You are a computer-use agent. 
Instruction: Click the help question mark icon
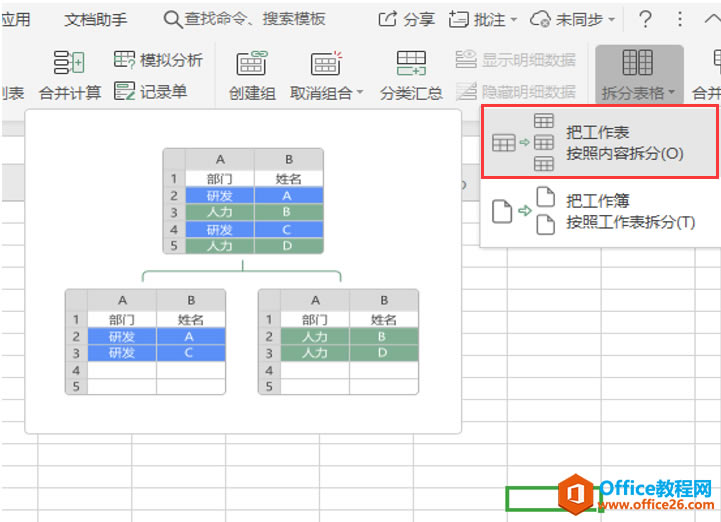tap(646, 19)
